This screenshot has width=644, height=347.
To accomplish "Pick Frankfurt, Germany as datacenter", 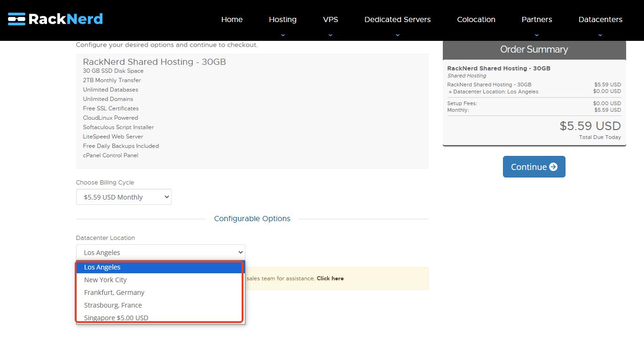I will coord(114,293).
